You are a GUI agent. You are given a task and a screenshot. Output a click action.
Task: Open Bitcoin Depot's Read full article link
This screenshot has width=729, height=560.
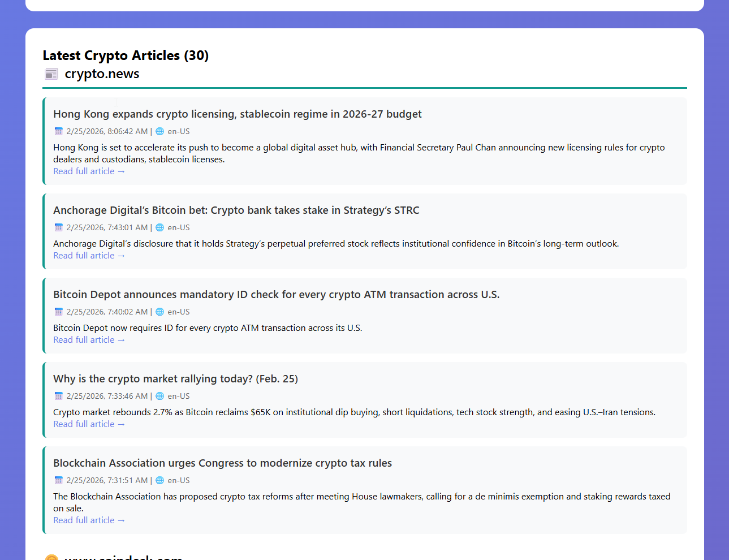click(89, 340)
